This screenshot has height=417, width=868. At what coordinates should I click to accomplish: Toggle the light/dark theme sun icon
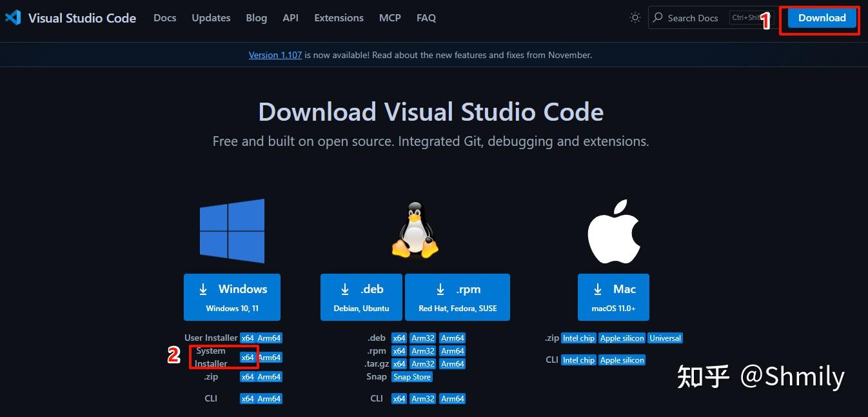(635, 18)
